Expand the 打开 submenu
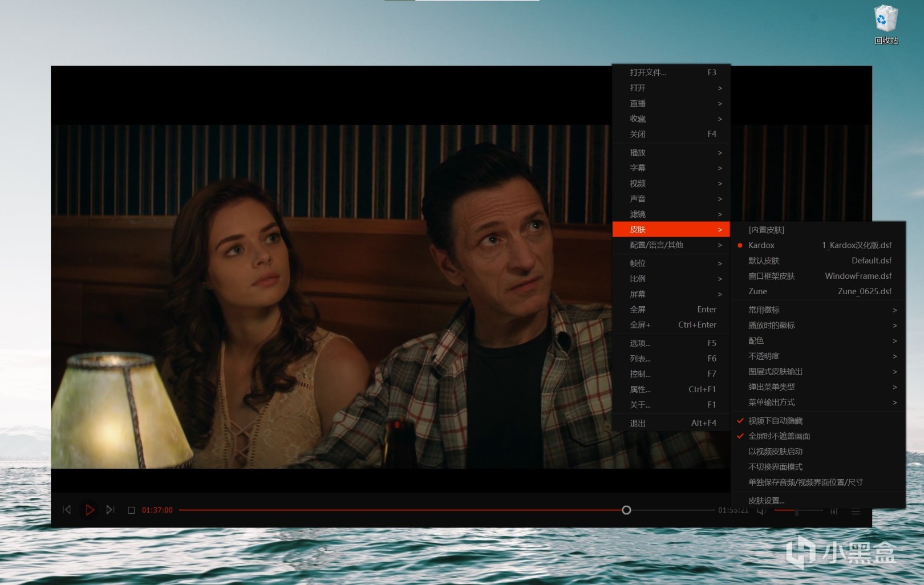Viewport: 924px width, 585px height. pyautogui.click(x=671, y=88)
